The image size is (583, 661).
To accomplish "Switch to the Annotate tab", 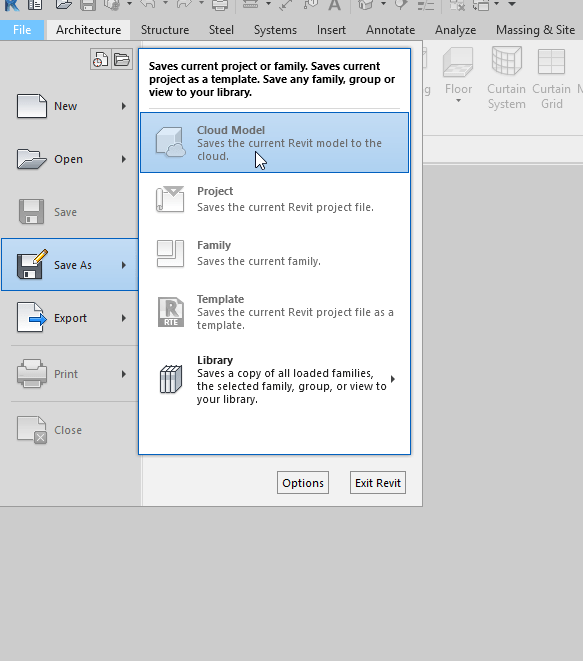I will pyautogui.click(x=390, y=30).
